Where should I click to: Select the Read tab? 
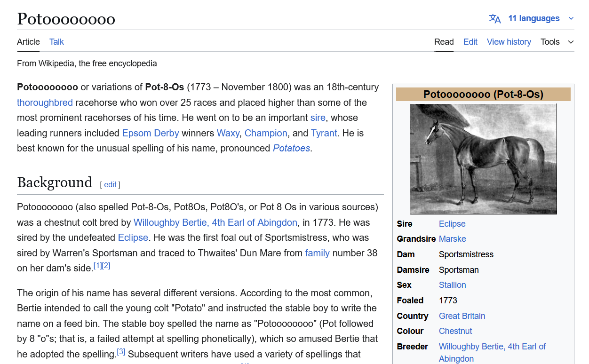point(444,42)
